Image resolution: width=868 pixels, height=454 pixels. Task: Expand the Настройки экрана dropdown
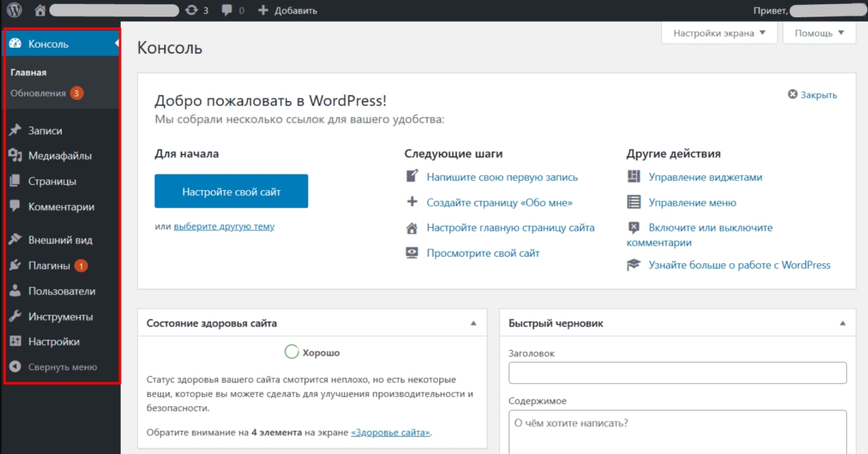click(719, 33)
